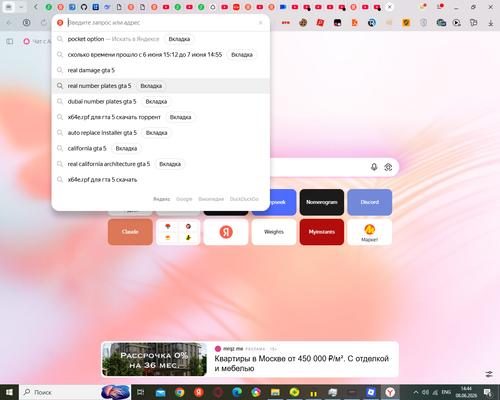Select the last 'x64e.rpf для гта 5 скачать' suggestion
Image resolution: width=500 pixels, height=400 pixels.
[161, 180]
